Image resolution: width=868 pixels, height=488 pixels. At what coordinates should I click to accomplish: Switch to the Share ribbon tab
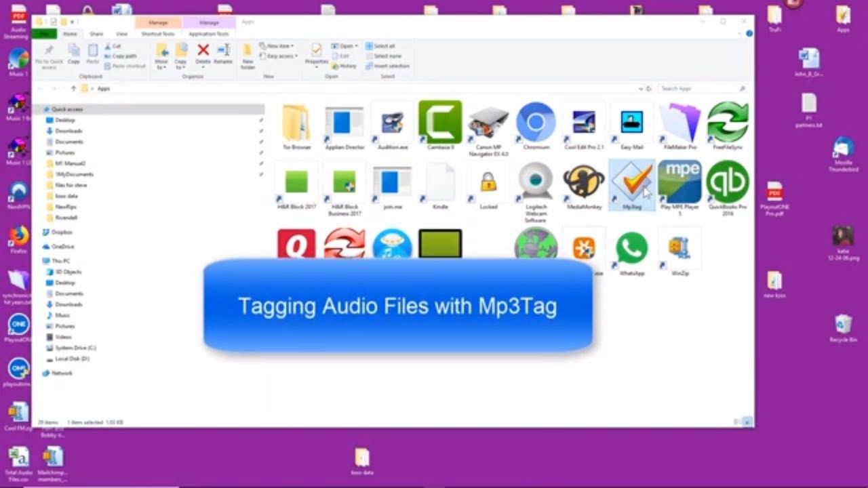click(x=96, y=34)
